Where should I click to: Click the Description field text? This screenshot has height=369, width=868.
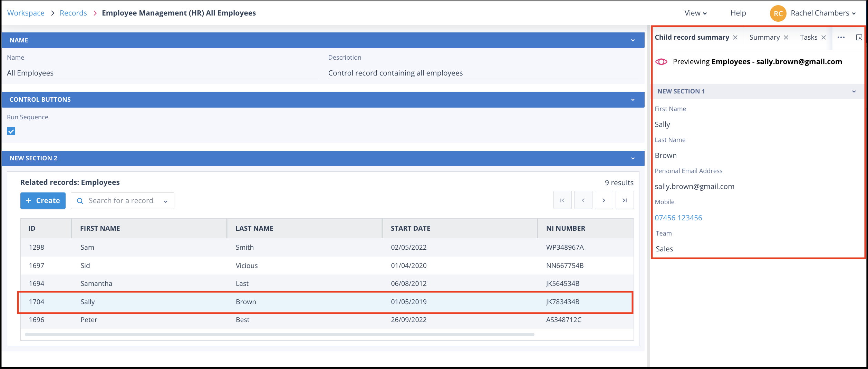(483, 73)
